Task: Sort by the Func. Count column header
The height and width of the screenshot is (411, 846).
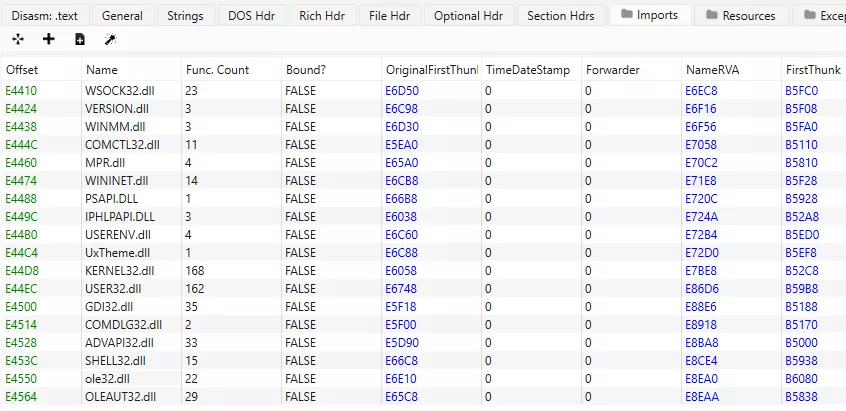Action: 217,70
